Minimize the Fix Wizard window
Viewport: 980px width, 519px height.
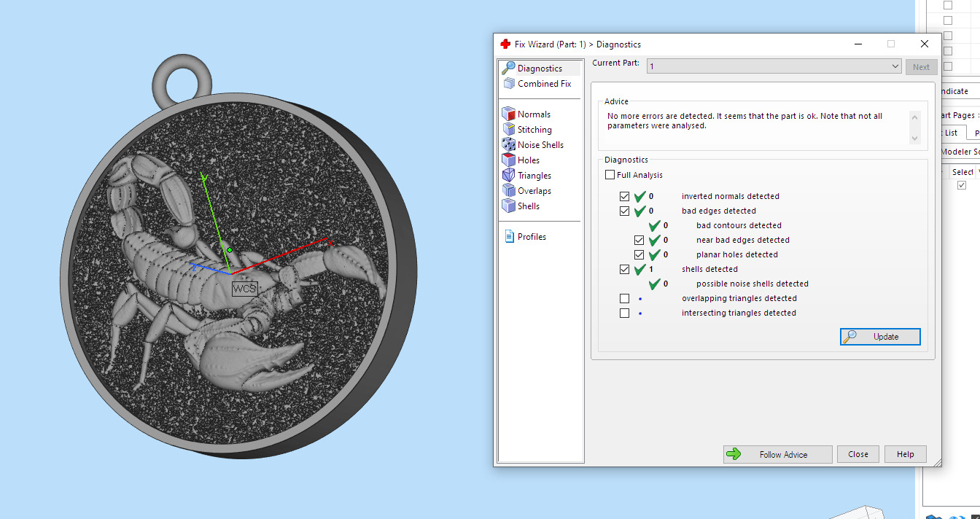click(857, 44)
